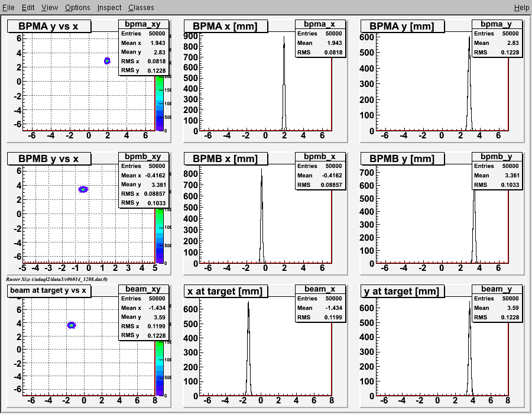Click 'Mean 3.59' in beam_y stats

coord(497,308)
